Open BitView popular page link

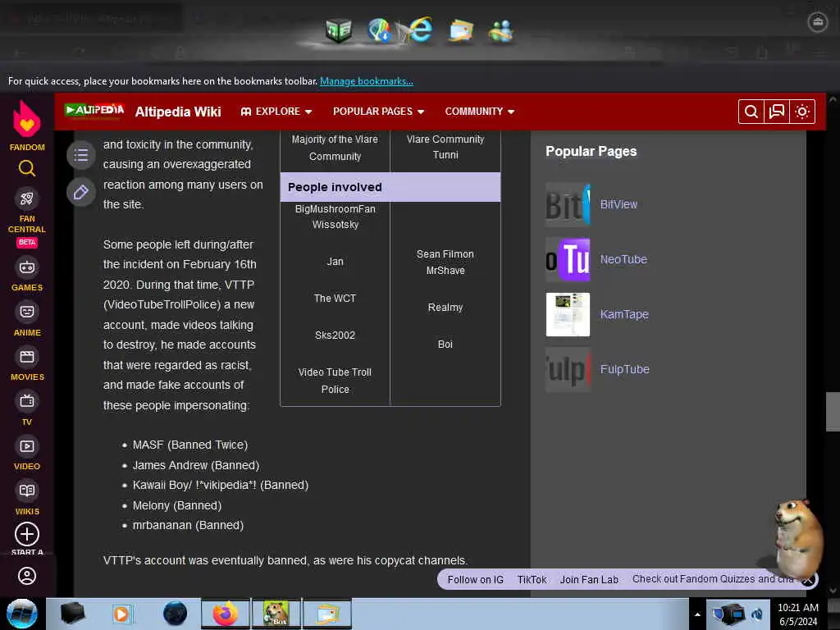point(619,204)
